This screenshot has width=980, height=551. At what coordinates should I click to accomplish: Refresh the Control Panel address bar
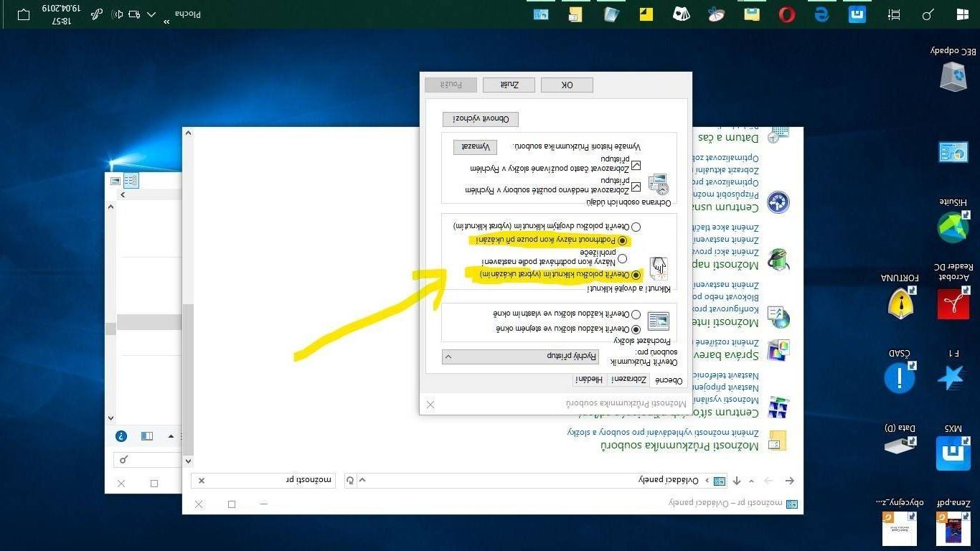point(349,481)
